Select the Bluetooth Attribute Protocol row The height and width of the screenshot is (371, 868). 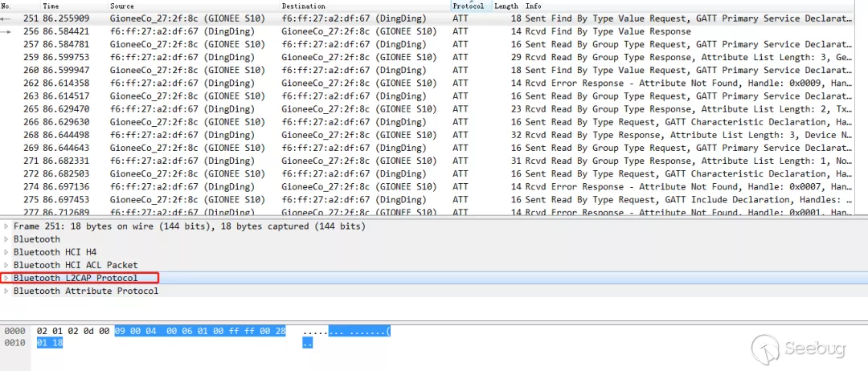tap(434, 291)
